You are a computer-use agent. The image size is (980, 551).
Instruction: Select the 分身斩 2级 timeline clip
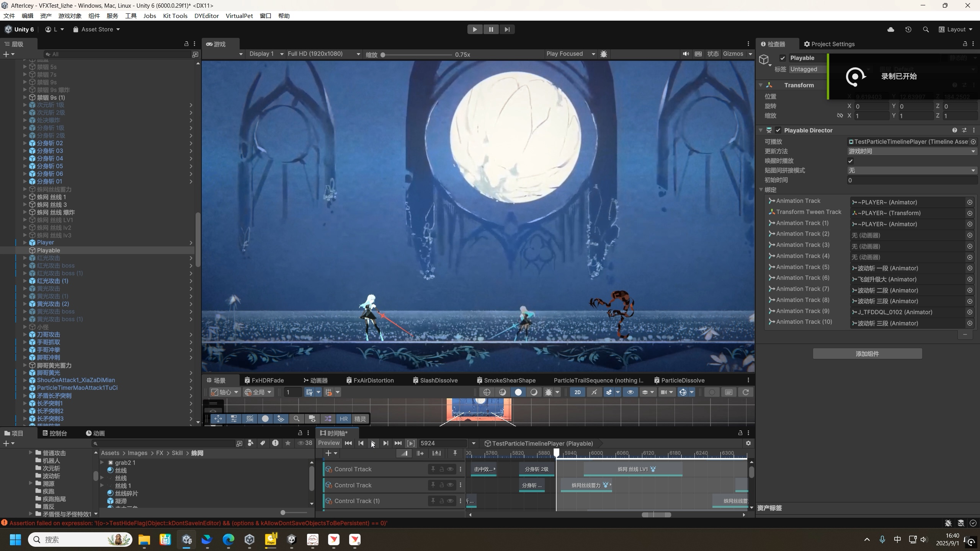[536, 469]
